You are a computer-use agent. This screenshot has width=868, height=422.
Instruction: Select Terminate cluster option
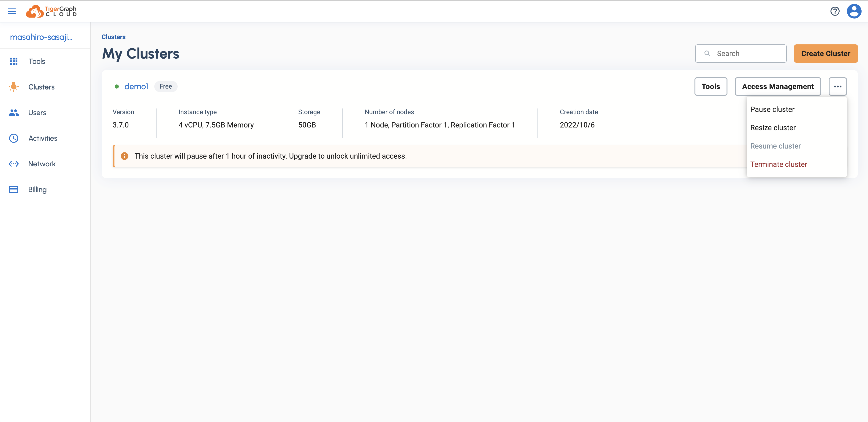click(778, 164)
